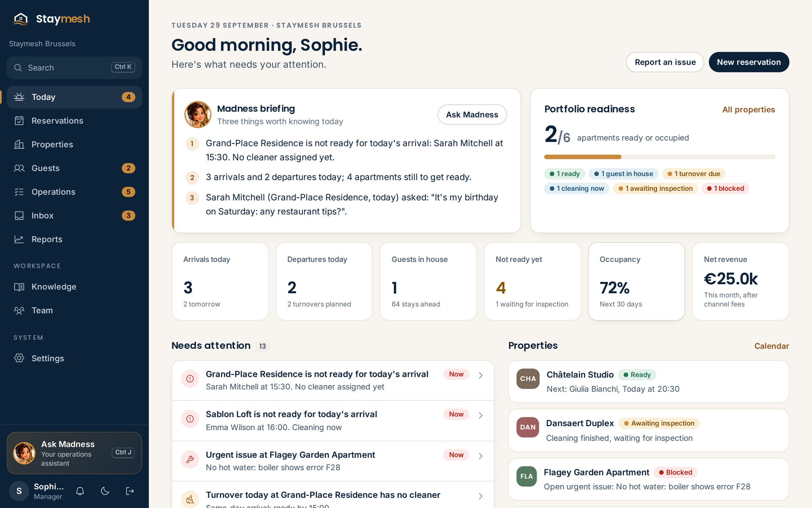
Task: Click the Needs attention count badge 13
Action: (263, 346)
